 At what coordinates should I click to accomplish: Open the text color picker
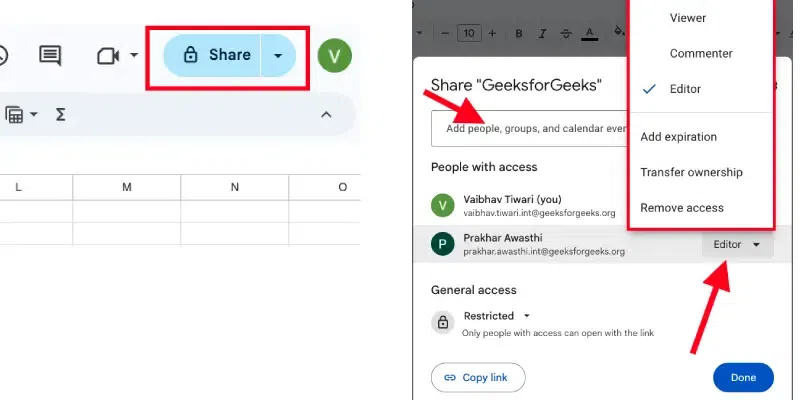(590, 33)
